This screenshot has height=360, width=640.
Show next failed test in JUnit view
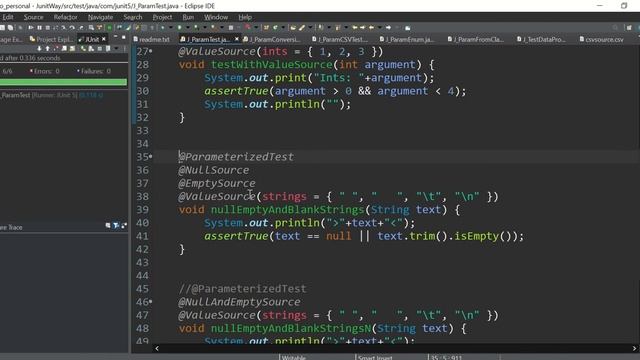(39, 49)
